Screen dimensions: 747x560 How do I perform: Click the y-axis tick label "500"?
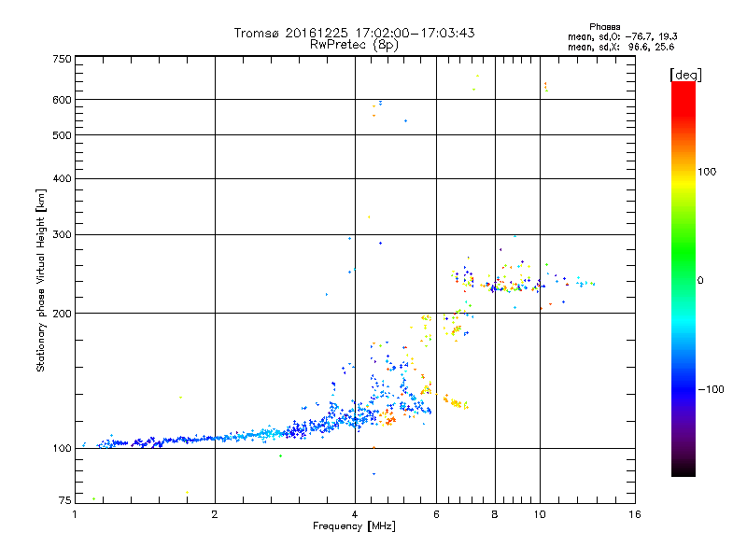(x=63, y=135)
